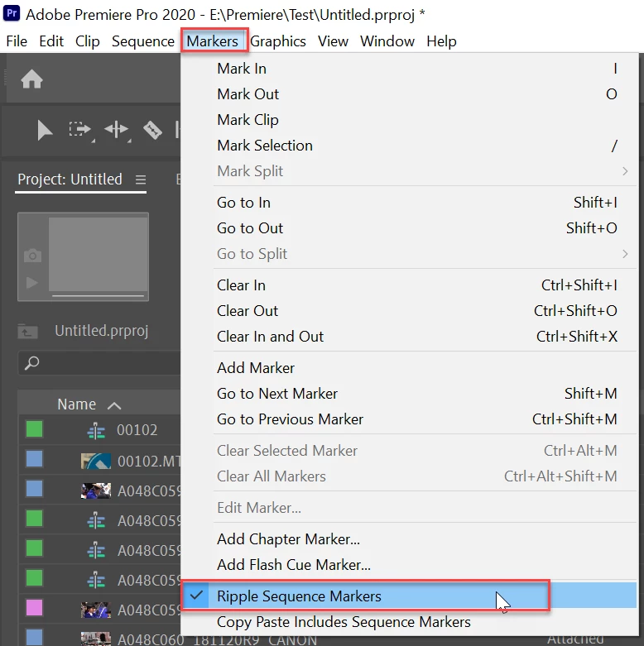Select the Ripple Edit tool

[117, 130]
